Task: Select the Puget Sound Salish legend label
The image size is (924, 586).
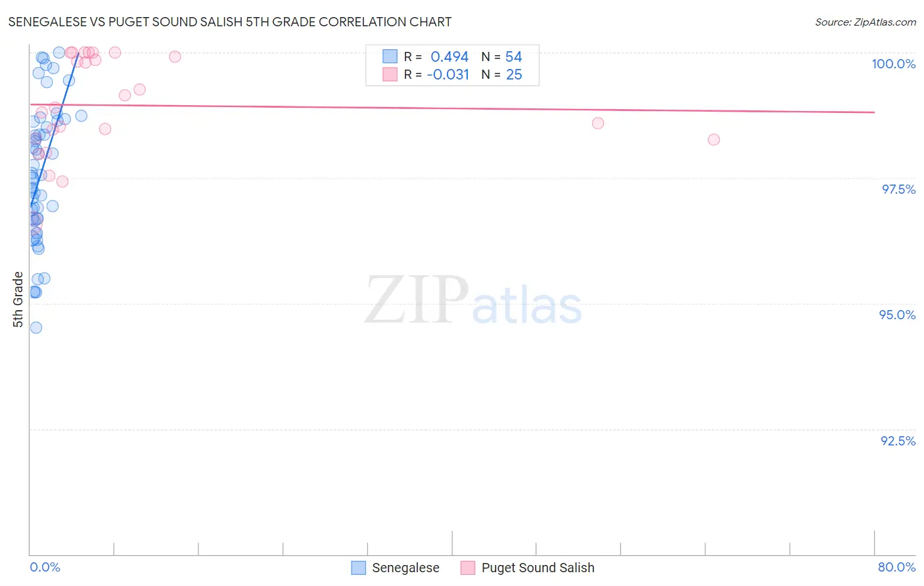Action: pyautogui.click(x=538, y=568)
